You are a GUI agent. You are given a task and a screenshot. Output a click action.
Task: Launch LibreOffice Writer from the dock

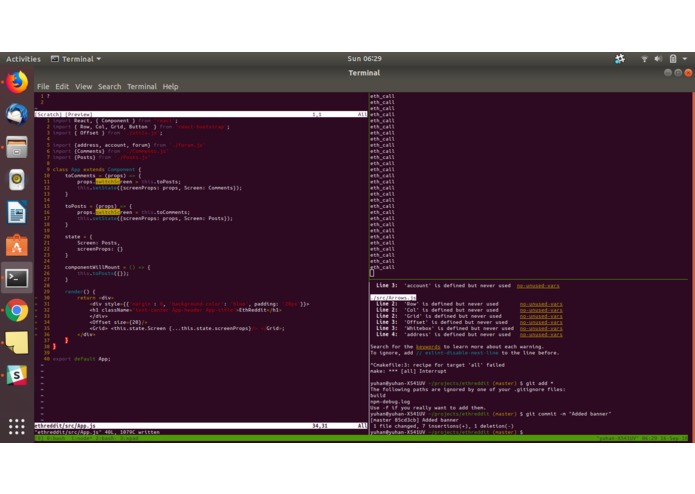point(17,212)
